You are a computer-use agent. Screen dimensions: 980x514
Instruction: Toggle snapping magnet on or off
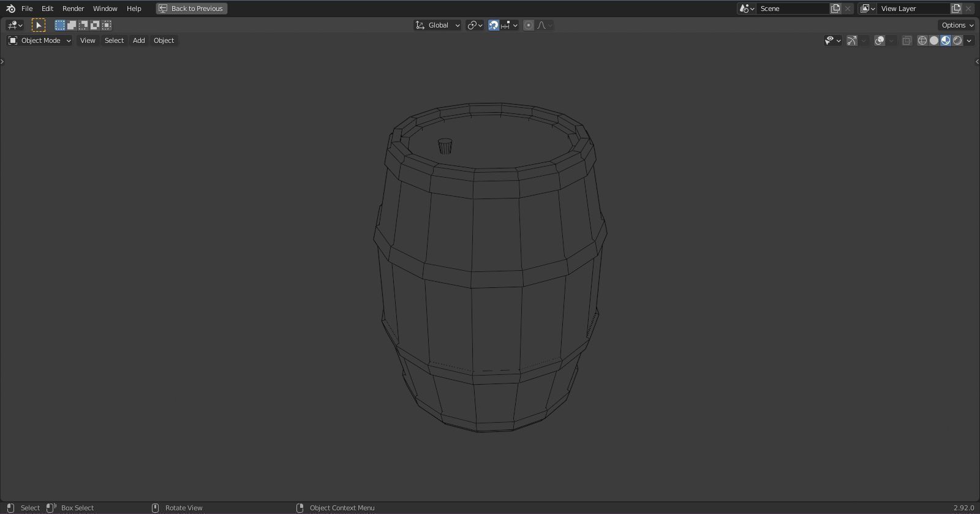coord(494,25)
